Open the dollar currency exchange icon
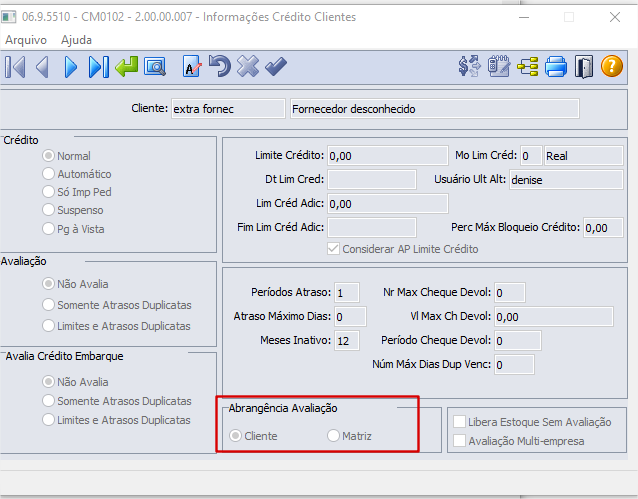Image resolution: width=638 pixels, height=499 pixels. (x=469, y=66)
